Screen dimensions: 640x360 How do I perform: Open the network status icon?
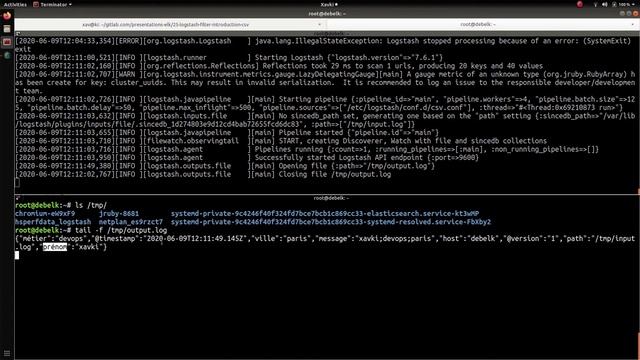pos(595,4)
